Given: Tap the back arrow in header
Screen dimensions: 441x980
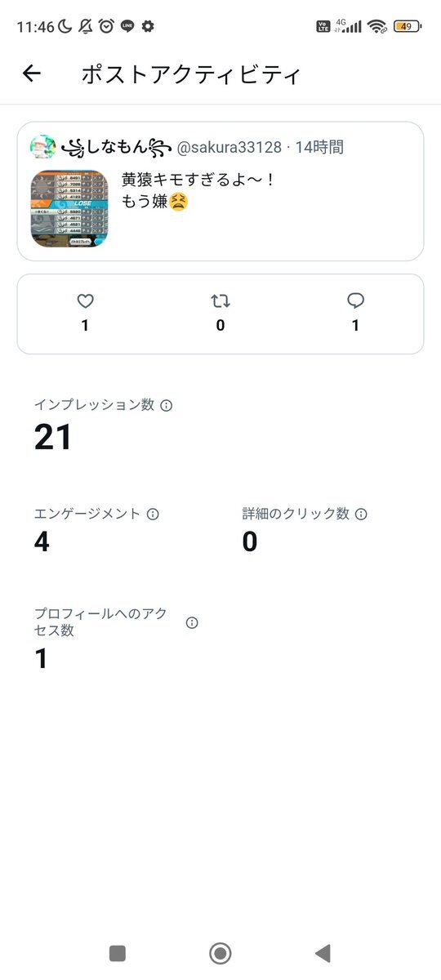Looking at the screenshot, I should [x=31, y=73].
